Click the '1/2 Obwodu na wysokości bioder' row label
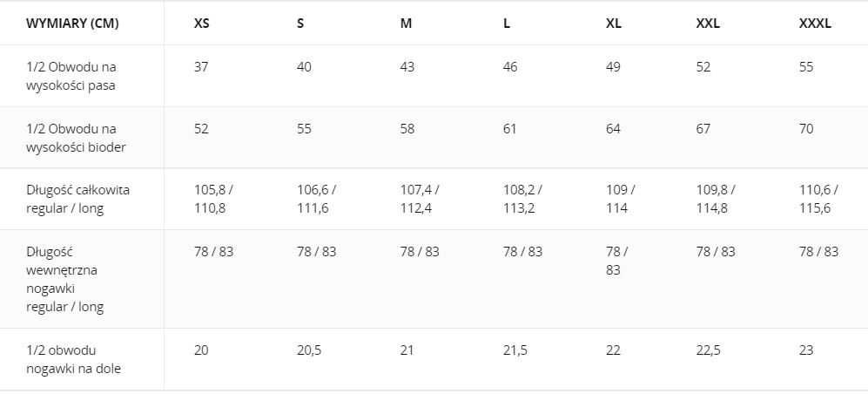Image resolution: width=868 pixels, height=394 pixels. pos(76,138)
